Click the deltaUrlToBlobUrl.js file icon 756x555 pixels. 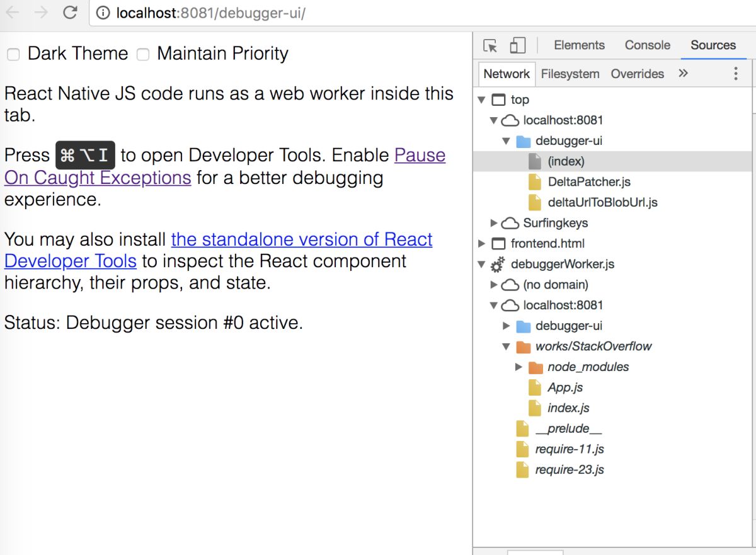(535, 202)
